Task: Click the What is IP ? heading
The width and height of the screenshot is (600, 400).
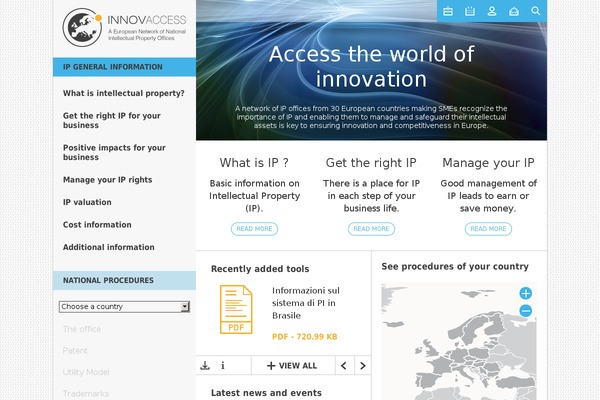Action: 254,163
